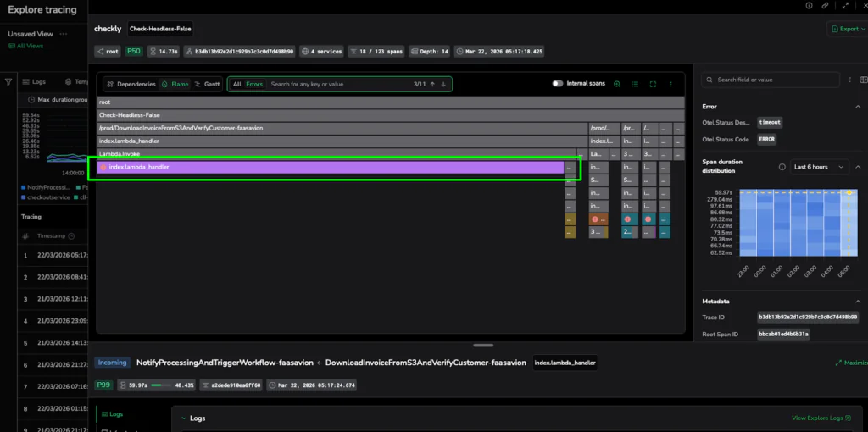This screenshot has width=868, height=432.
Task: Select the All filter in span search
Action: 237,84
